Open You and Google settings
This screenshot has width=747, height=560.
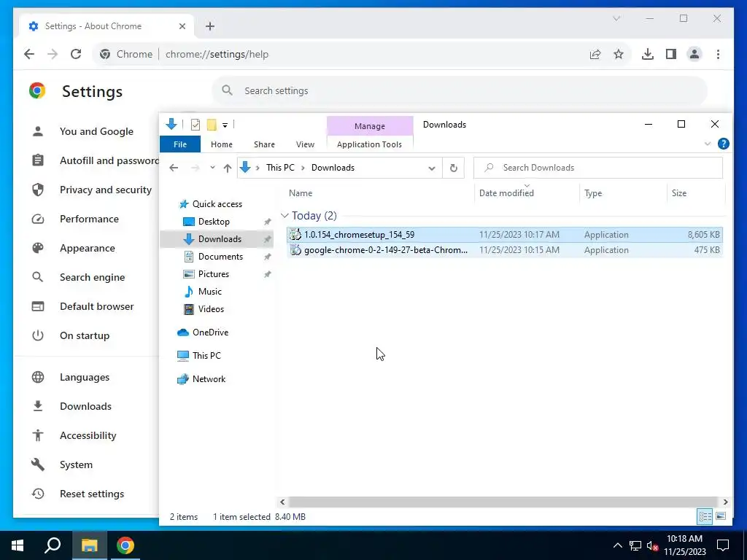96,131
